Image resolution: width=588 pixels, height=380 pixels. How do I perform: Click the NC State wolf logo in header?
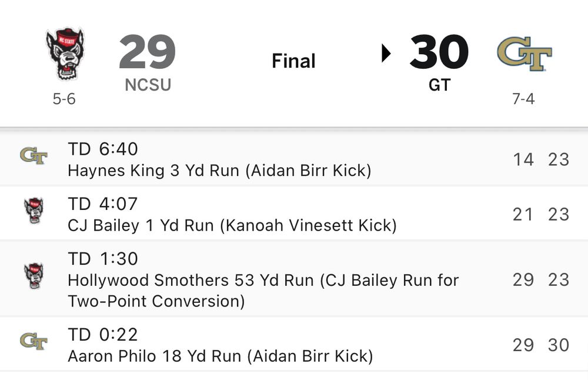[x=66, y=54]
